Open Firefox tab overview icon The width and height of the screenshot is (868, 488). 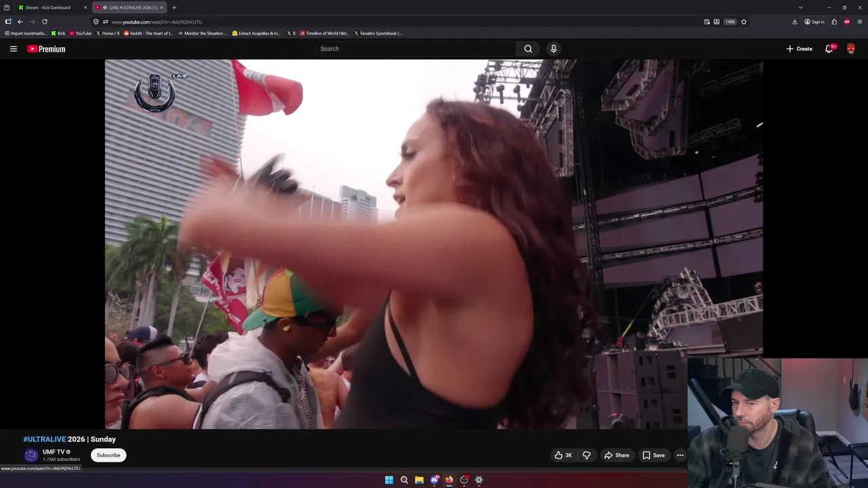(x=7, y=7)
